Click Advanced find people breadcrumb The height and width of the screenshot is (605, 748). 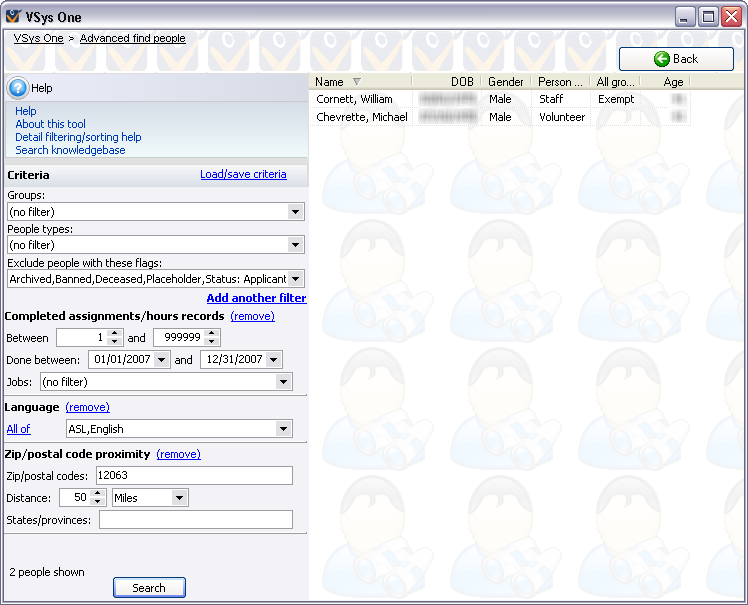click(133, 38)
